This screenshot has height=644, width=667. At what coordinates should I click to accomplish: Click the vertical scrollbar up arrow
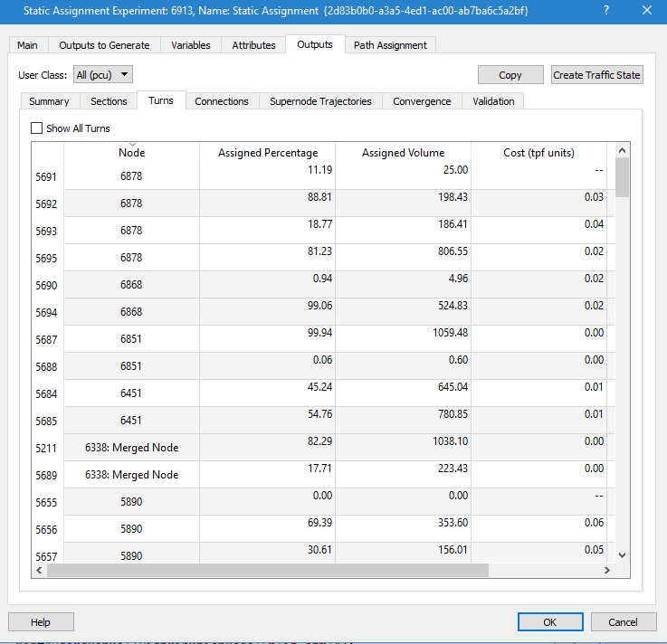(x=622, y=150)
